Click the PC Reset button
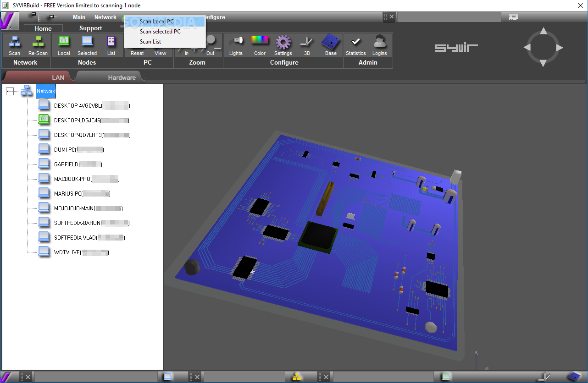This screenshot has width=588, height=383. click(137, 53)
